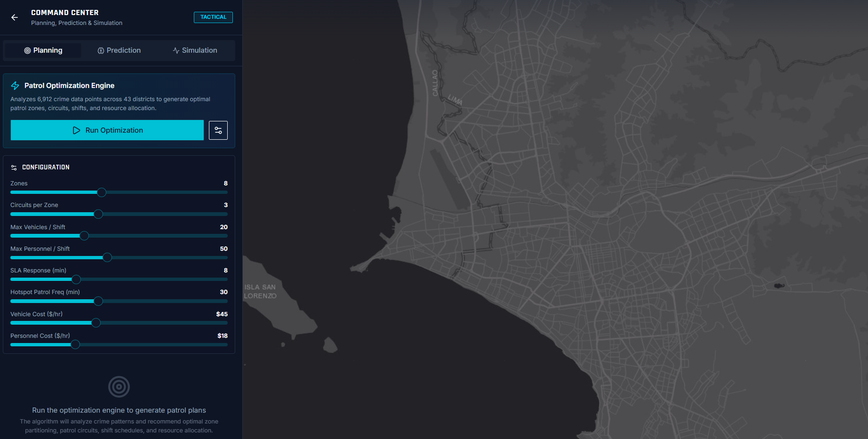The width and height of the screenshot is (868, 439).
Task: Click the Patrol Optimization Engine title
Action: [x=69, y=86]
